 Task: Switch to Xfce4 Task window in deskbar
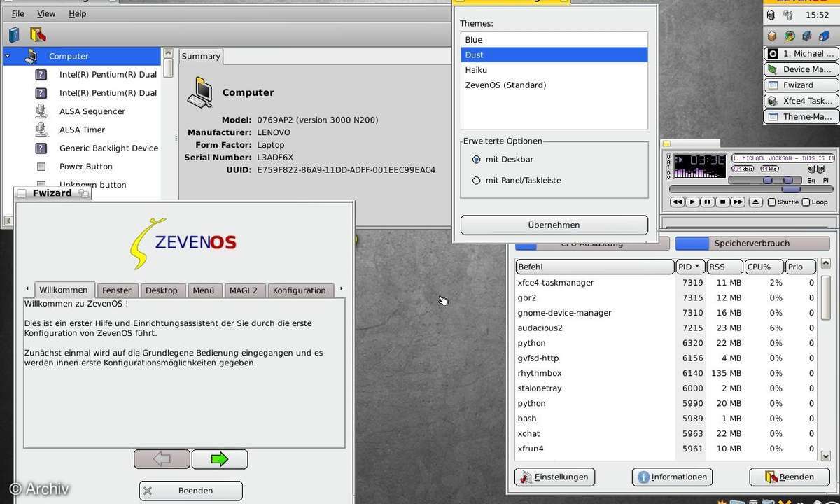[x=800, y=101]
